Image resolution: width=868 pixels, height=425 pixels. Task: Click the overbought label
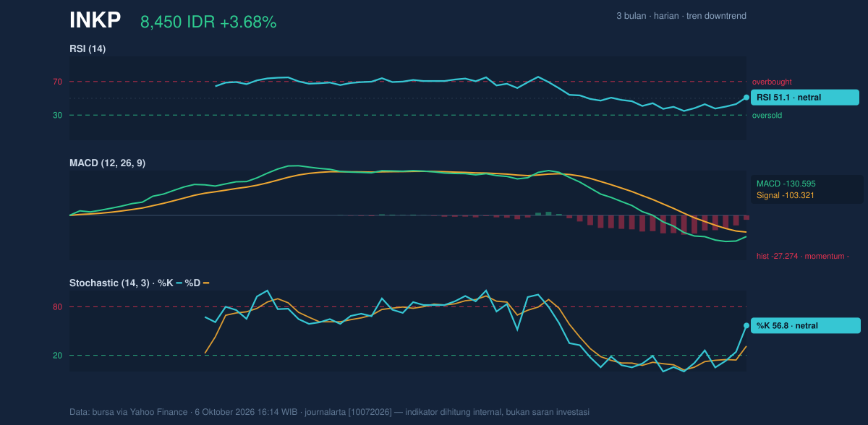pyautogui.click(x=772, y=82)
